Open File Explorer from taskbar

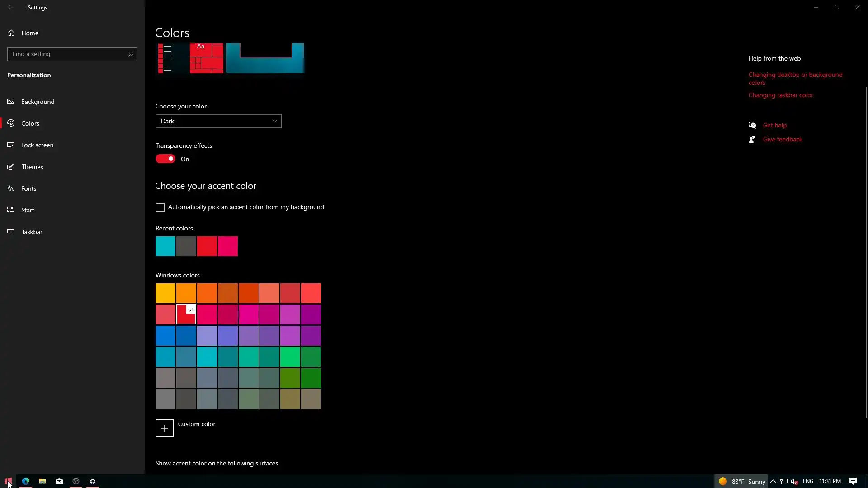(42, 481)
